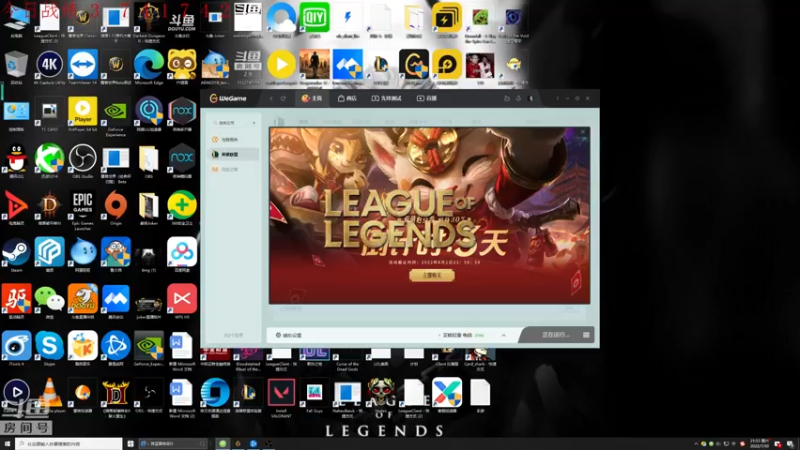This screenshot has width=800, height=450.
Task: Refresh the WeGame page
Action: (x=283, y=98)
